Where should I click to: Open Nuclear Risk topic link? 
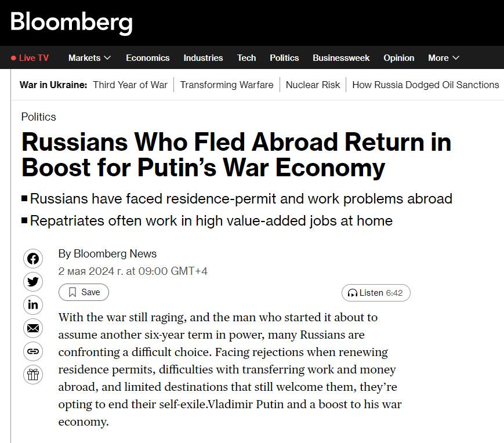tap(313, 85)
